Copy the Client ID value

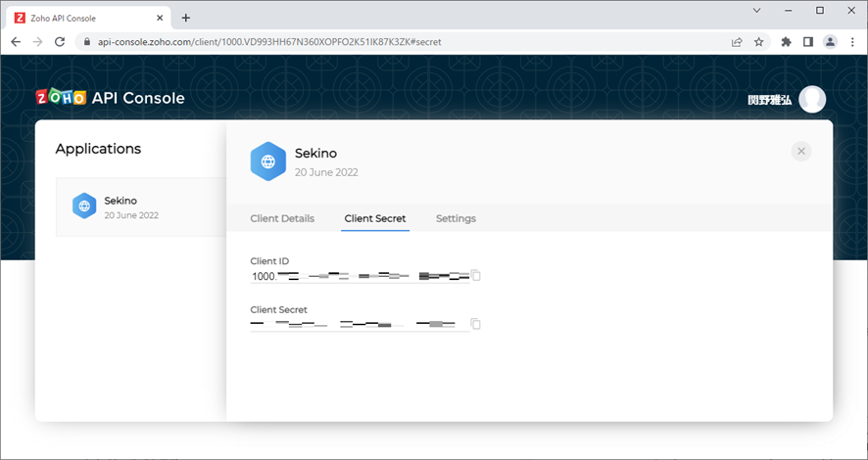click(x=476, y=276)
